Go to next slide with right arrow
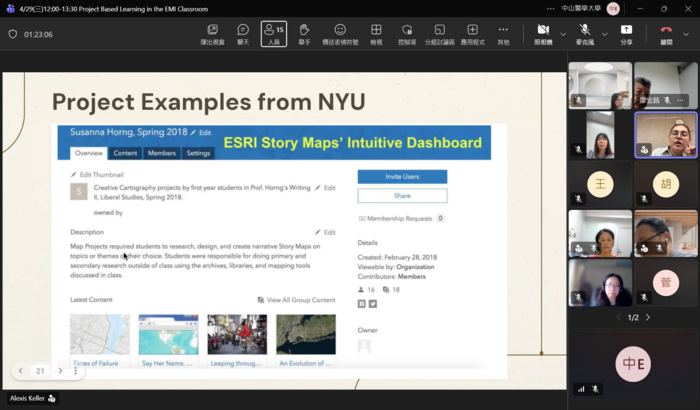 point(60,371)
